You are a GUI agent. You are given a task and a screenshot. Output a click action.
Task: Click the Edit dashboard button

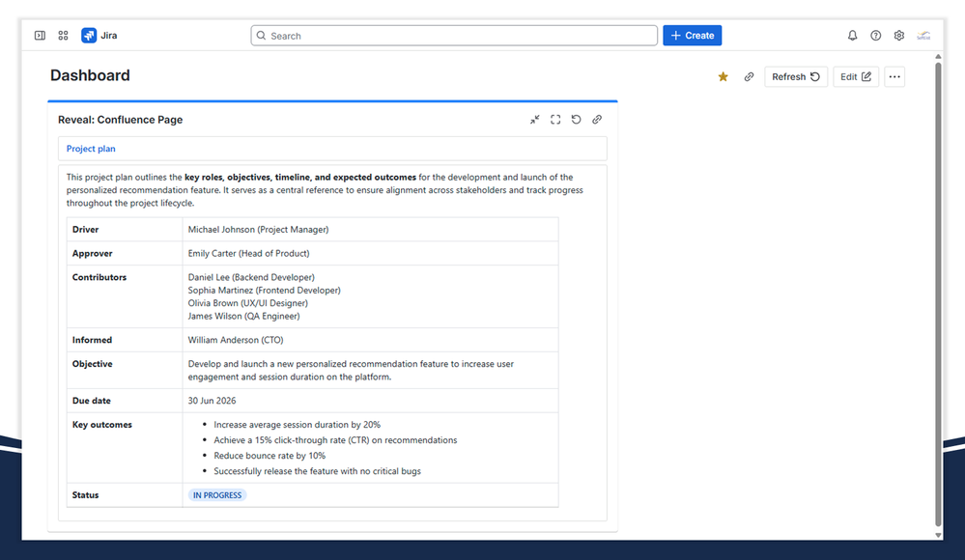(x=856, y=77)
